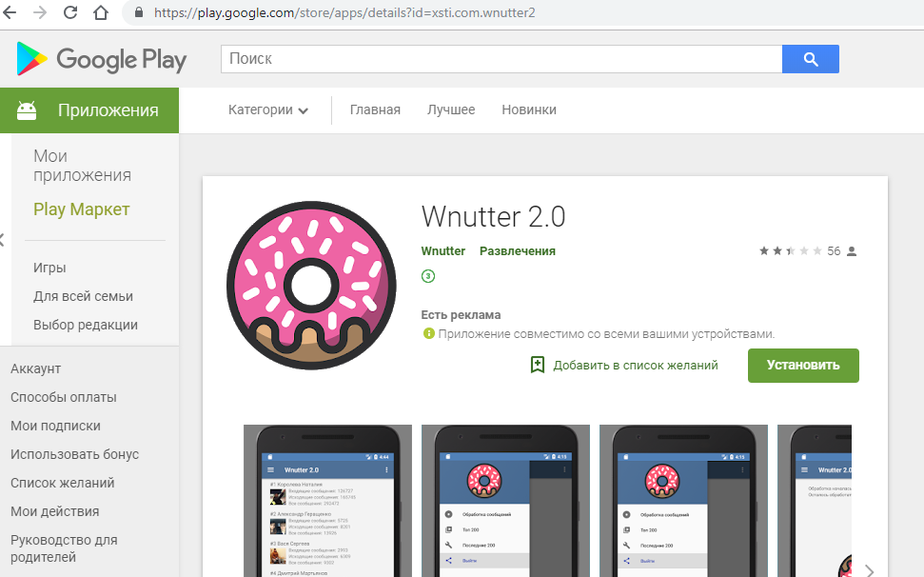Image resolution: width=924 pixels, height=577 pixels.
Task: Reload the page with the refresh icon
Action: tap(70, 12)
